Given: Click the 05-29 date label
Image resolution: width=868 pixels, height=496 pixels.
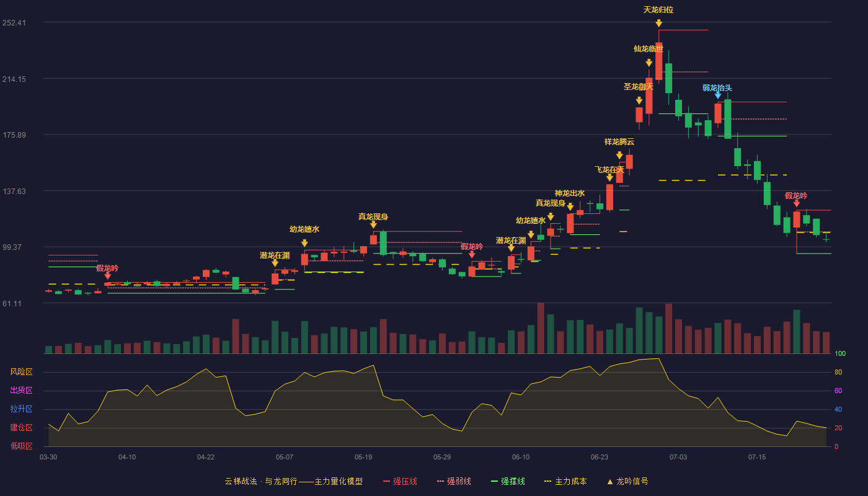Looking at the screenshot, I should click(442, 457).
